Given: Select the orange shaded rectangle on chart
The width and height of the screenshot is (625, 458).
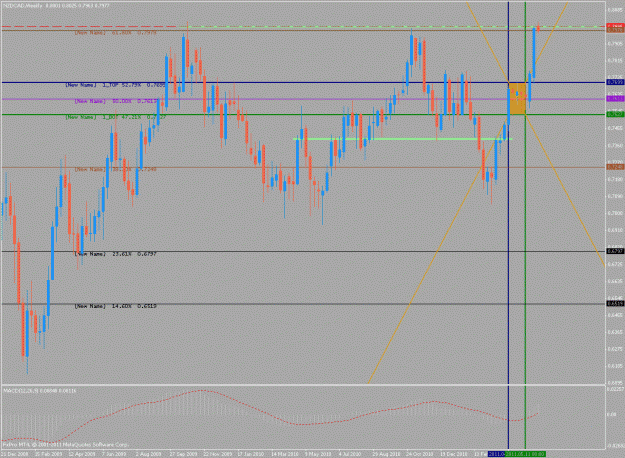Looking at the screenshot, I should [517, 98].
